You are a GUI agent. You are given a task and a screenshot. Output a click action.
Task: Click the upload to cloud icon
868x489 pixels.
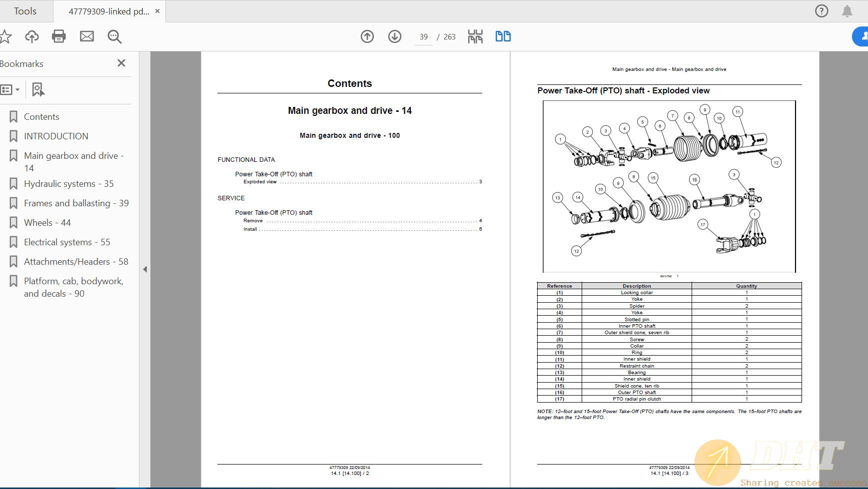pyautogui.click(x=32, y=36)
